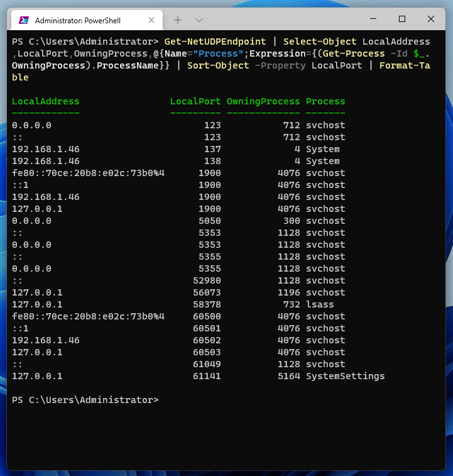This screenshot has height=476, width=453.
Task: Click the bottom PS C:\Users\Administrator> prompt
Action: pyautogui.click(x=85, y=400)
